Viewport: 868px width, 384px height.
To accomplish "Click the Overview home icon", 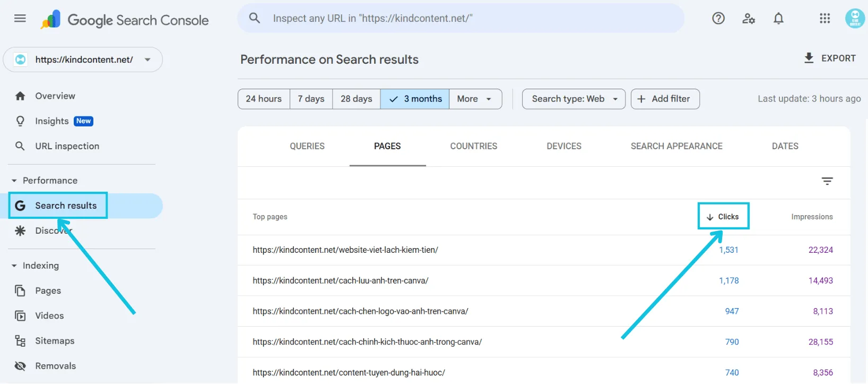I will click(20, 96).
